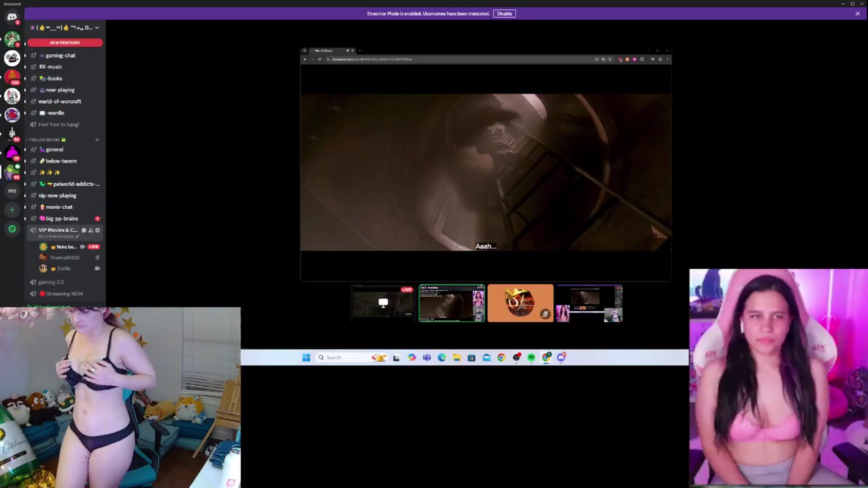
Task: Invite people to VIP Movies voice channel
Action: [90, 230]
